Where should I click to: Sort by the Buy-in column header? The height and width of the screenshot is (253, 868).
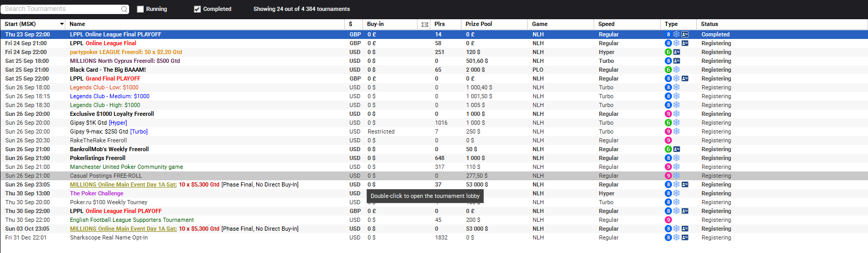[390, 24]
